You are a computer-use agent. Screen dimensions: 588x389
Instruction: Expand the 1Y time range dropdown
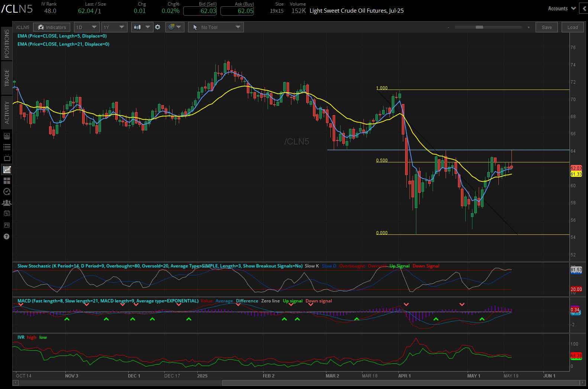click(114, 27)
